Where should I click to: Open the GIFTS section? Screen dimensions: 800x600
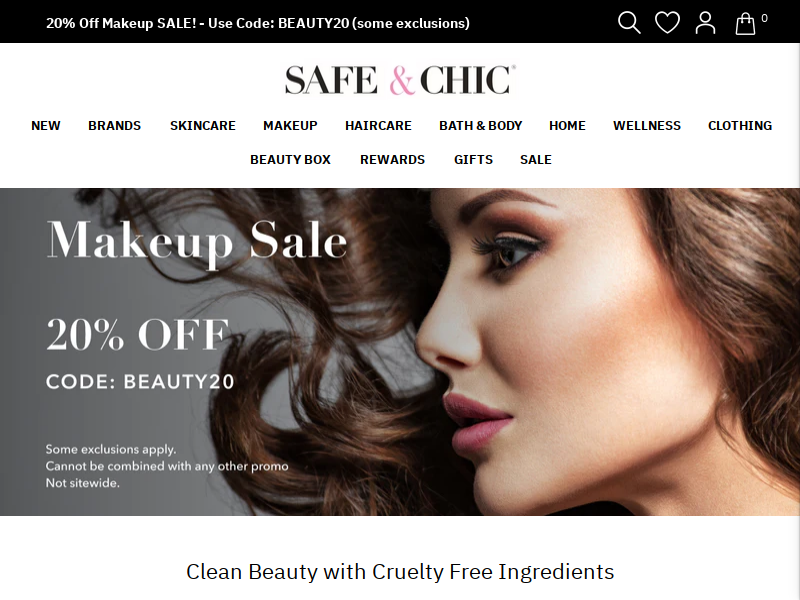pyautogui.click(x=473, y=160)
